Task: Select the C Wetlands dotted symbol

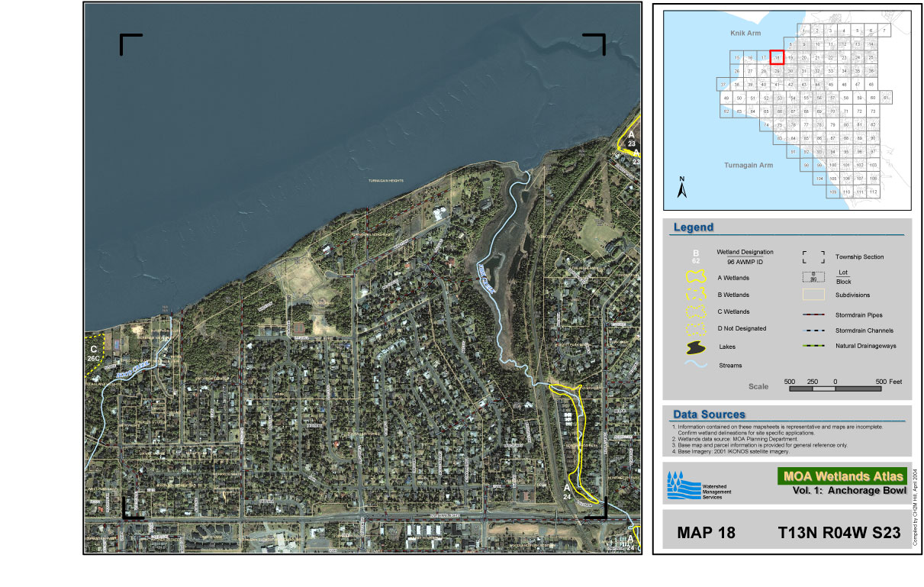Action: [x=695, y=312]
